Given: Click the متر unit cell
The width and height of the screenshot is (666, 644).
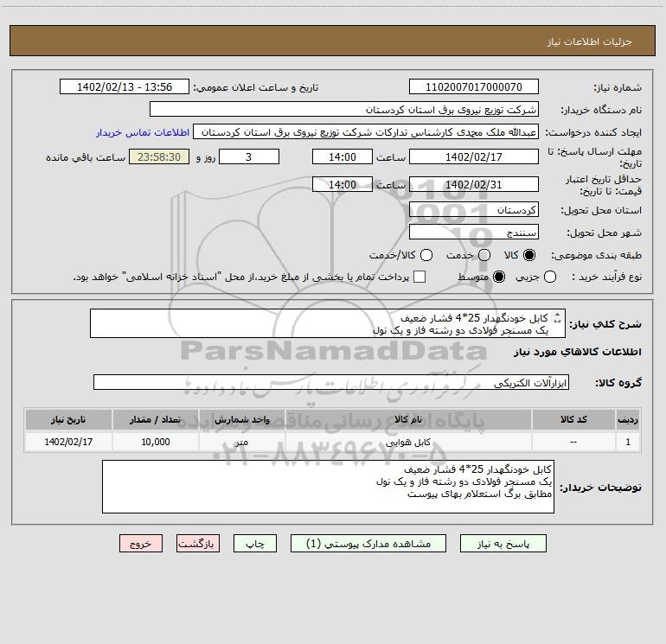Looking at the screenshot, I should (241, 442).
